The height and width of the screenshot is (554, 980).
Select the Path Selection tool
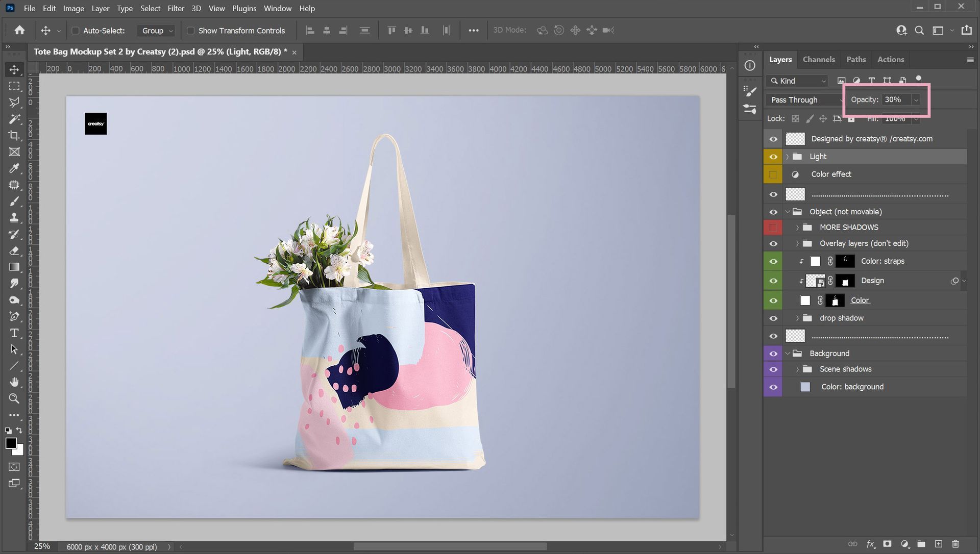(x=14, y=349)
